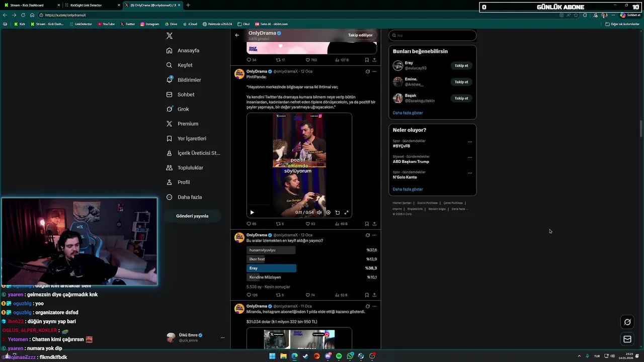Click the browser address bar
The image size is (644, 362).
pyautogui.click(x=297, y=15)
